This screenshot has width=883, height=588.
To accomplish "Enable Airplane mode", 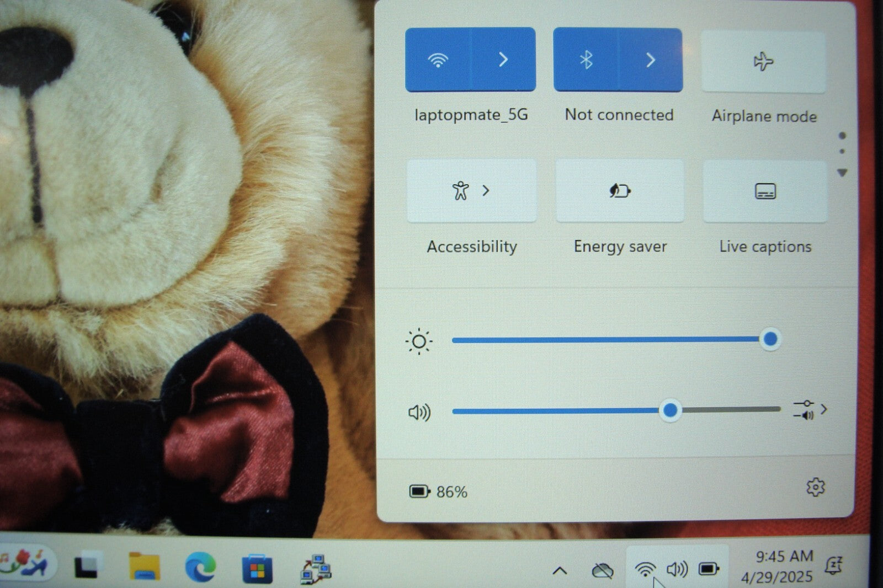I will tap(763, 61).
